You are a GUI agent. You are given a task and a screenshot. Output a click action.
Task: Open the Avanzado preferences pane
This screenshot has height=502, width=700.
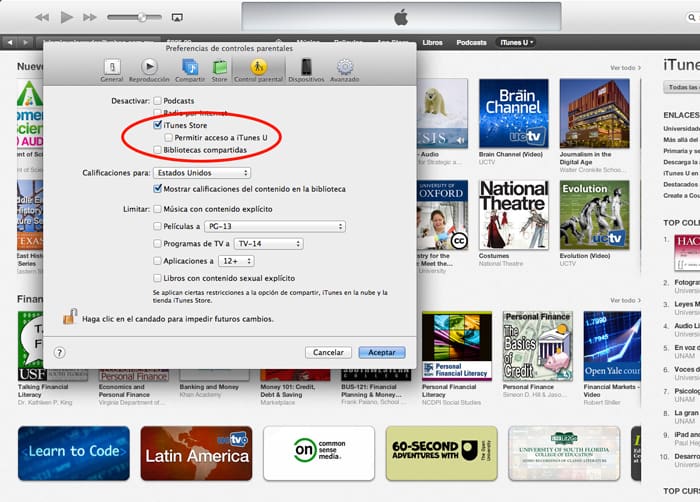345,71
